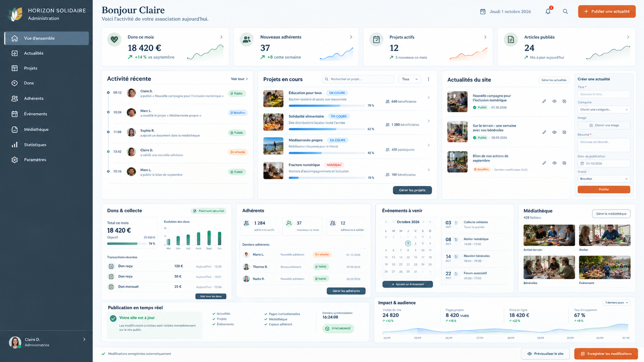Click the green check icon next to Votre site est à jour
The width and height of the screenshot is (644, 362).
(x=113, y=318)
